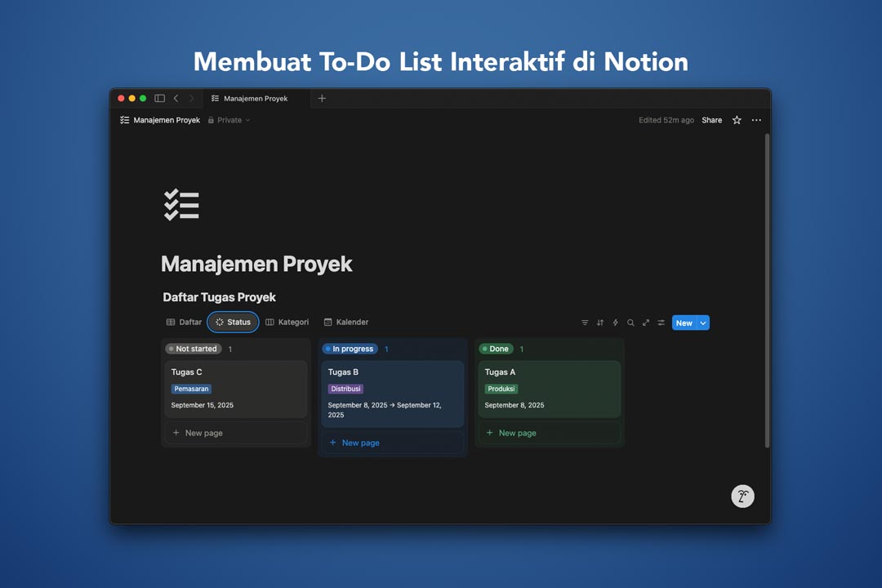The height and width of the screenshot is (588, 882).
Task: Open the automations lightning icon
Action: coord(616,323)
